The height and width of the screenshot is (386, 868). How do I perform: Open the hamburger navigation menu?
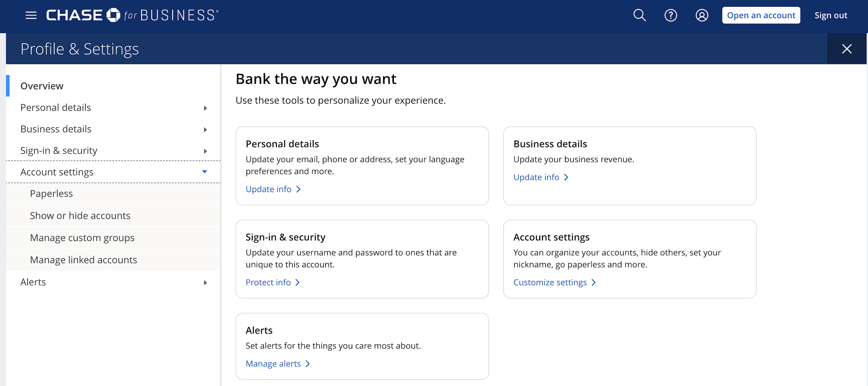(31, 15)
